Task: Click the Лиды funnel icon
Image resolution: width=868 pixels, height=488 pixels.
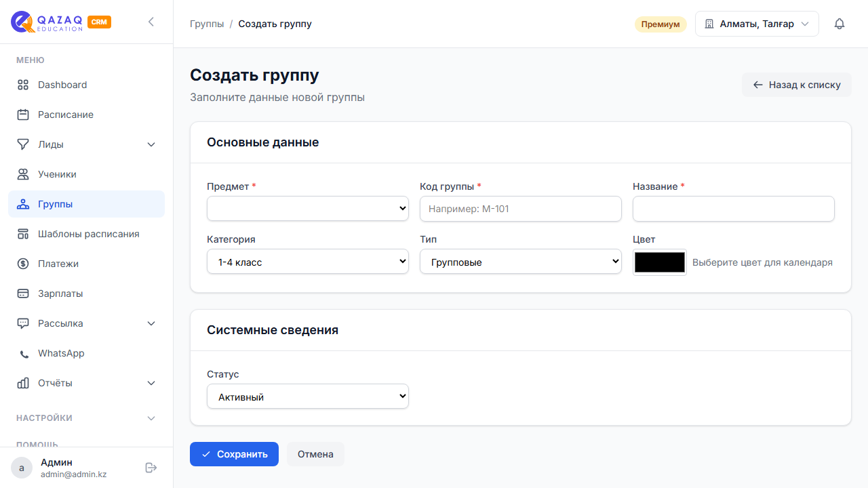Action: point(23,144)
